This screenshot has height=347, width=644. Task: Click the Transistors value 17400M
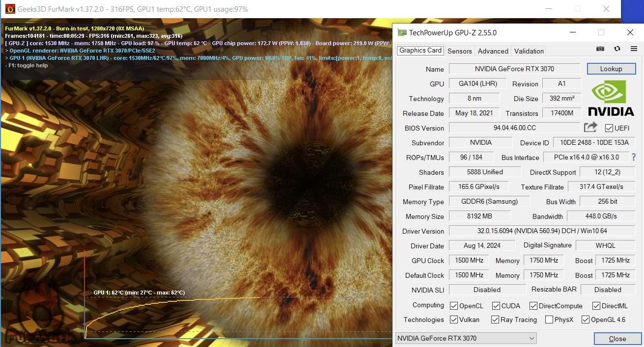(x=561, y=113)
